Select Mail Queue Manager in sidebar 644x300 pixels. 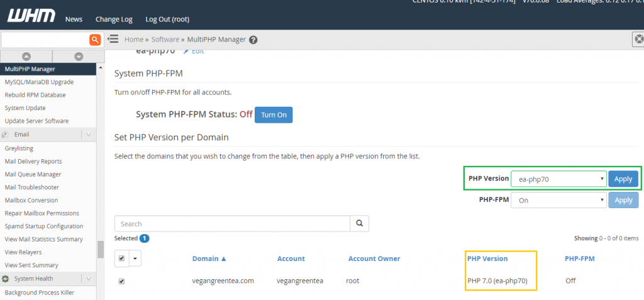33,174
